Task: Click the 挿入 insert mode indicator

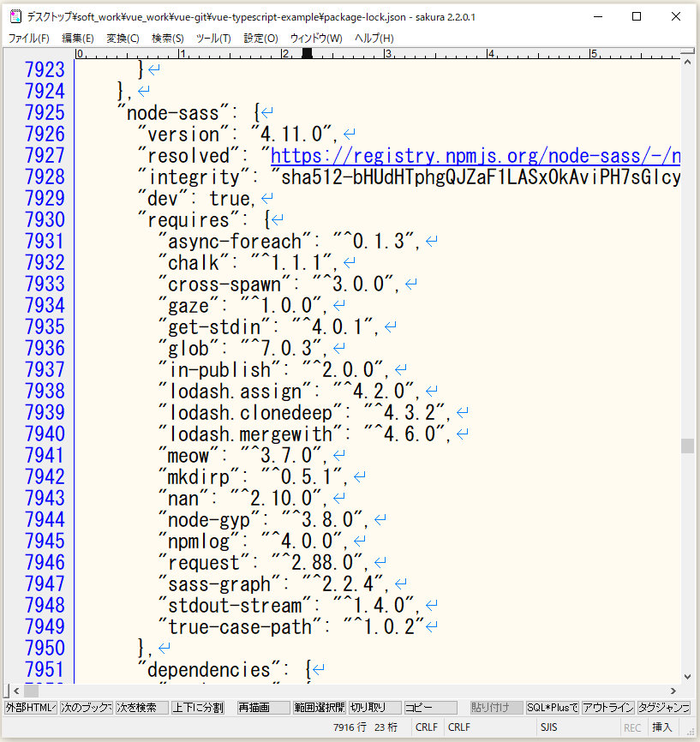Action: (x=661, y=727)
